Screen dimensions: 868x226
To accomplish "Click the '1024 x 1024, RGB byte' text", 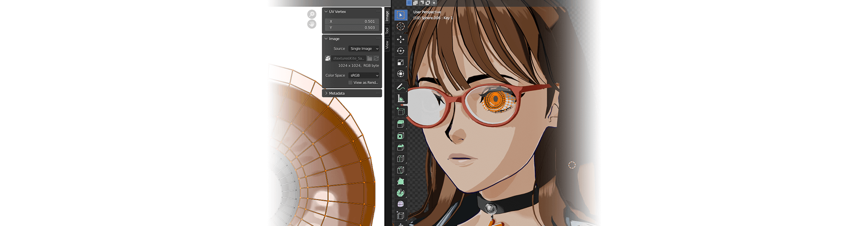I will coord(359,66).
